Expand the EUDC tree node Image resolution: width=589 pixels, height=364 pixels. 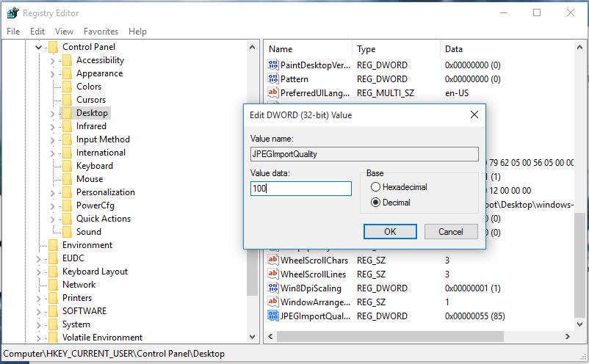(x=39, y=259)
